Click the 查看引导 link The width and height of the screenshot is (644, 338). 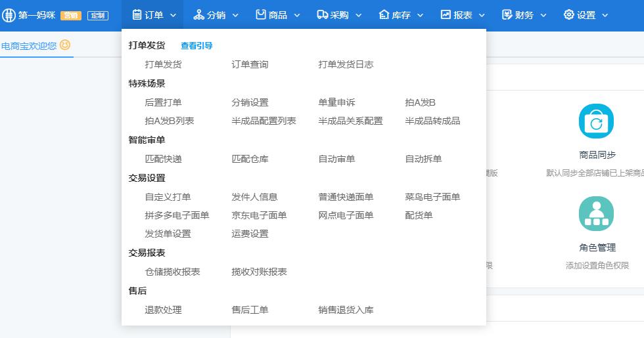point(196,45)
